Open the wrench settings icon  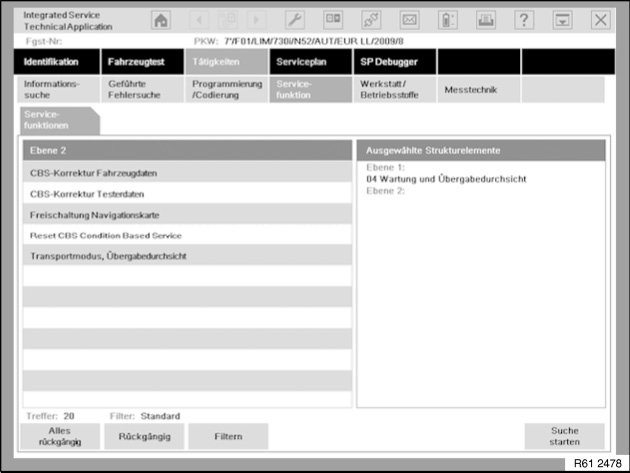click(x=295, y=20)
